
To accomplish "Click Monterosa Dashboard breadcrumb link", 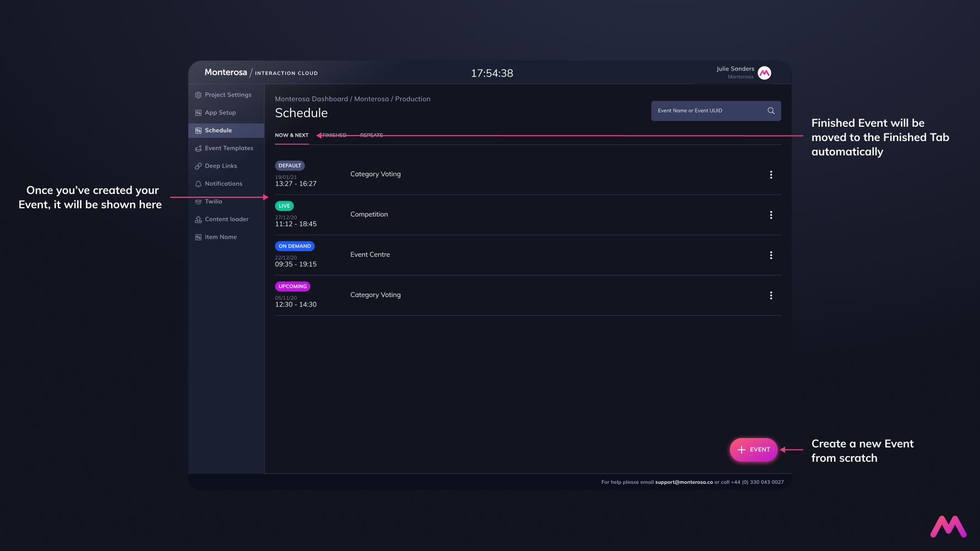I will [x=312, y=99].
